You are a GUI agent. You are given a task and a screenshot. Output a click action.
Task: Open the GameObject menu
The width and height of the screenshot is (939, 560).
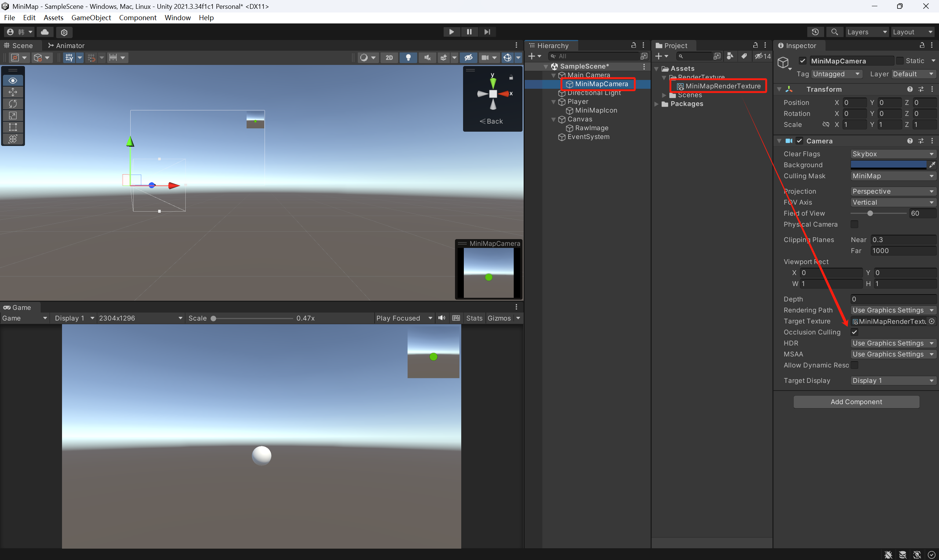click(x=91, y=18)
